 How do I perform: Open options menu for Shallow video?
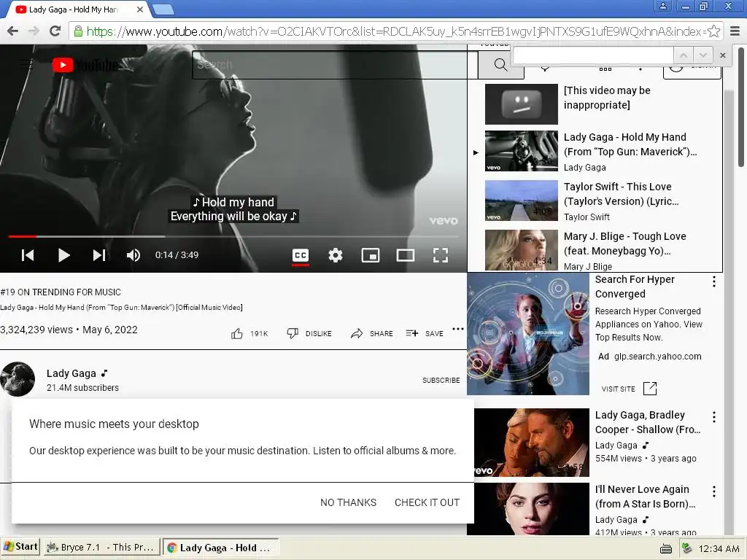click(713, 417)
